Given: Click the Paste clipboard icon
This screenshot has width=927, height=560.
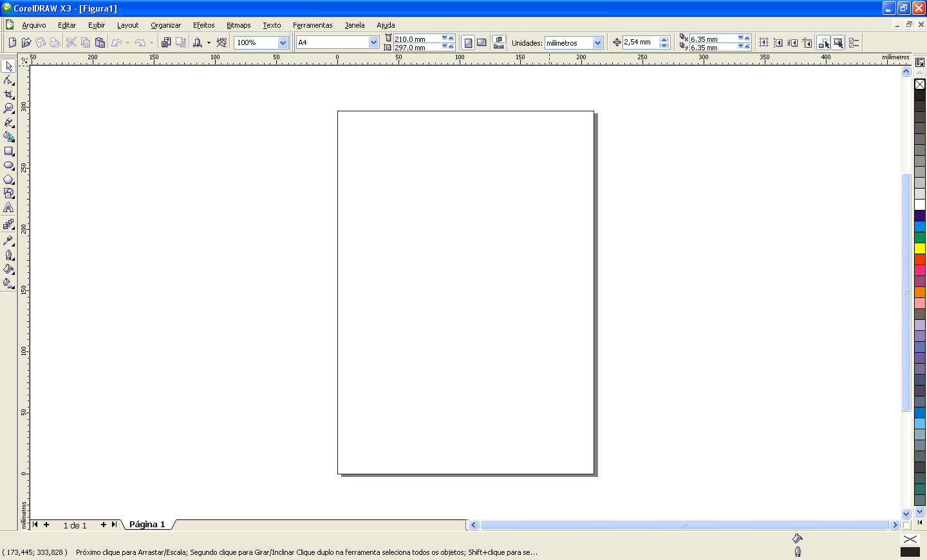Looking at the screenshot, I should coord(100,42).
